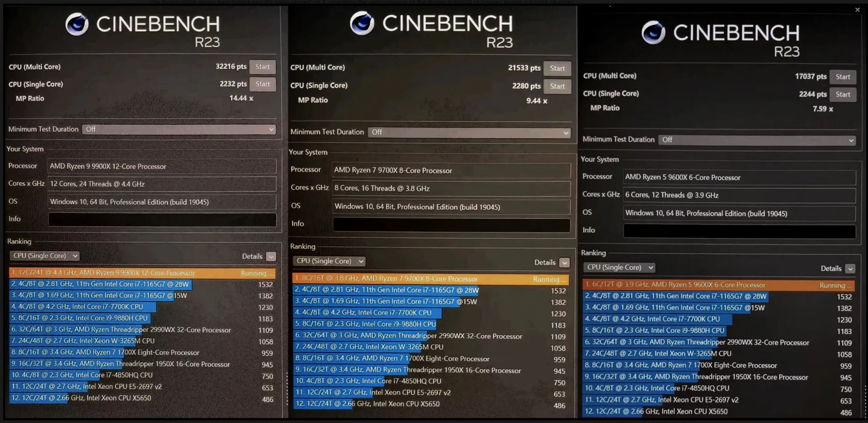Select the Ryzen 7 9700X Running ranking row

coord(430,279)
